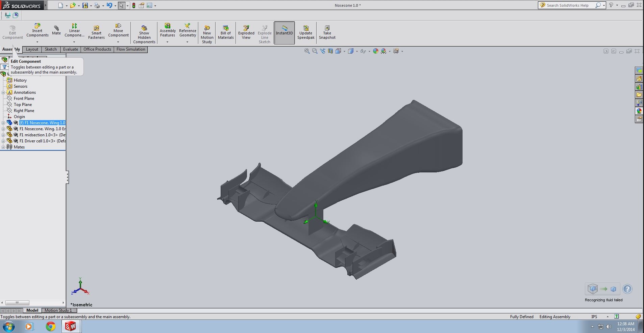Switch to the Layout tab

point(32,49)
